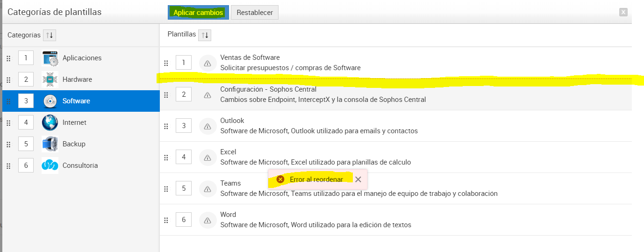
Task: Click drag handle of Ventas de Software
Action: pyautogui.click(x=166, y=64)
